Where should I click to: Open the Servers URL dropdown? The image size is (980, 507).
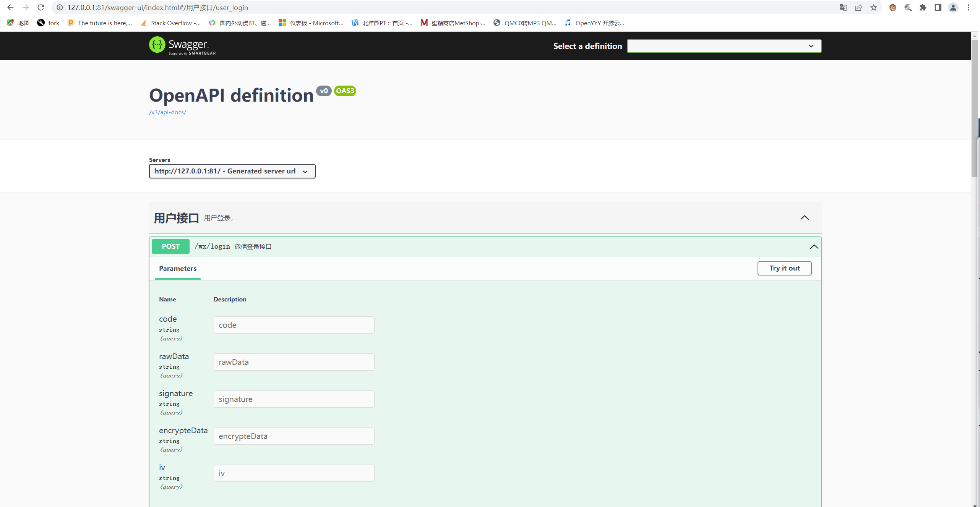[232, 171]
